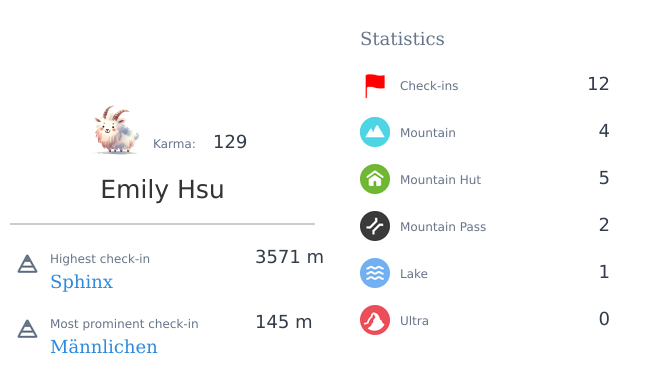The image size is (650, 385).
Task: Click the 3571 m elevation value
Action: pos(289,257)
